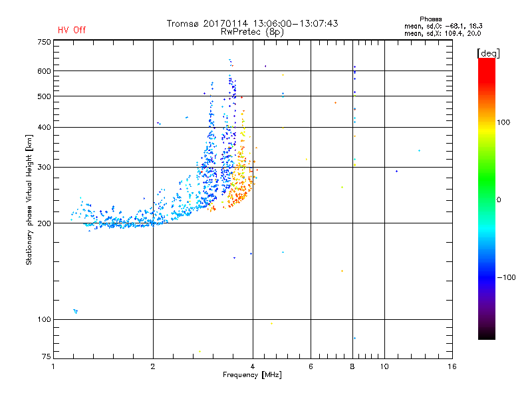Click the x-axis '2' frequency tick label
The height and width of the screenshot is (399, 532).
pos(153,366)
